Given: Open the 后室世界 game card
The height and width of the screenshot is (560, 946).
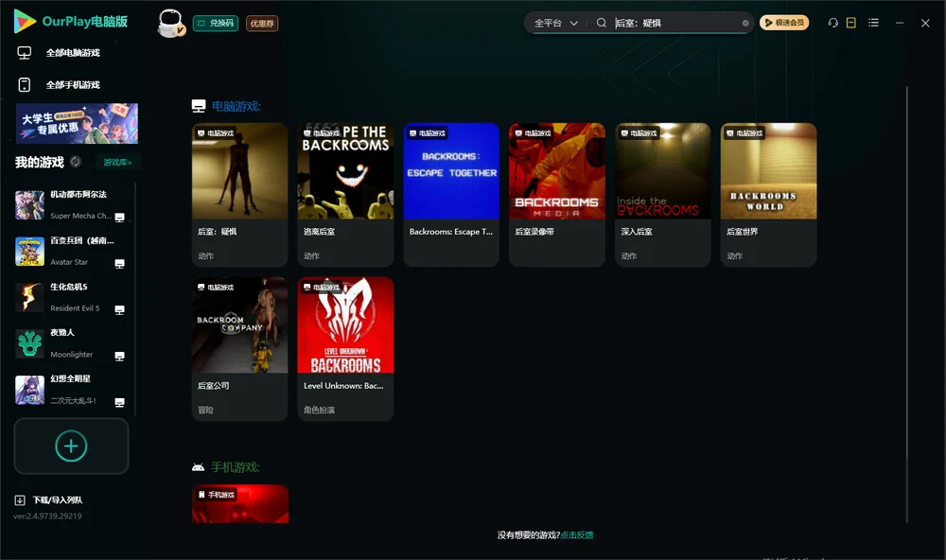Looking at the screenshot, I should click(768, 195).
